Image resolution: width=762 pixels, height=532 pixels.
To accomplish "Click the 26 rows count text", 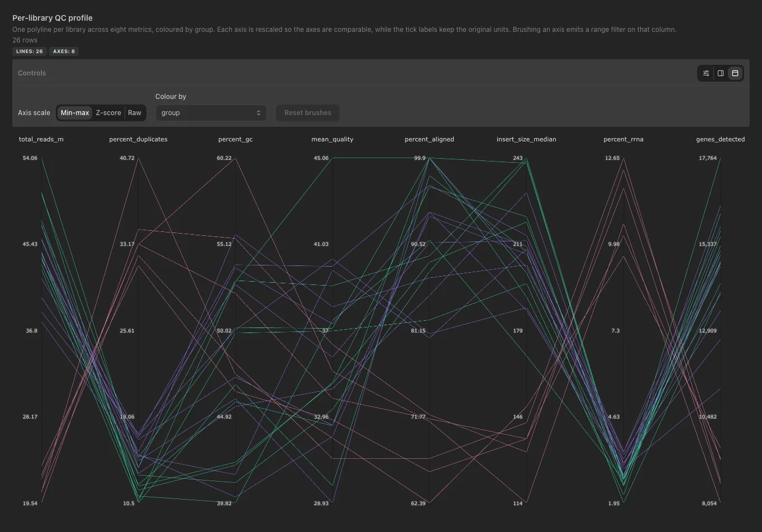I will point(25,40).
